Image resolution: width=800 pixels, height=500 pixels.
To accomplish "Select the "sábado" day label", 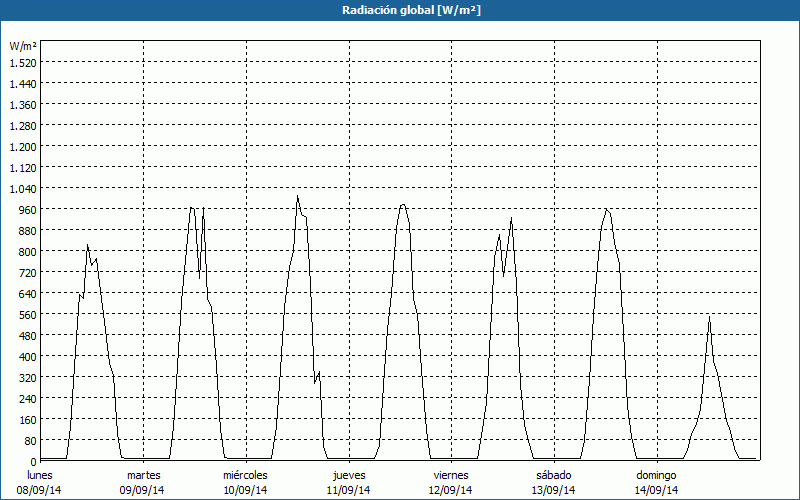I will tap(553, 475).
